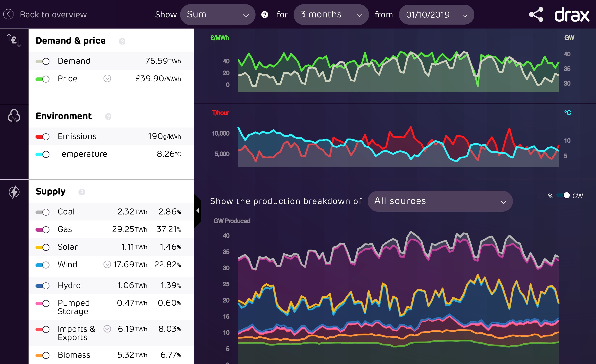Click the help question mark beside Sum

point(265,15)
